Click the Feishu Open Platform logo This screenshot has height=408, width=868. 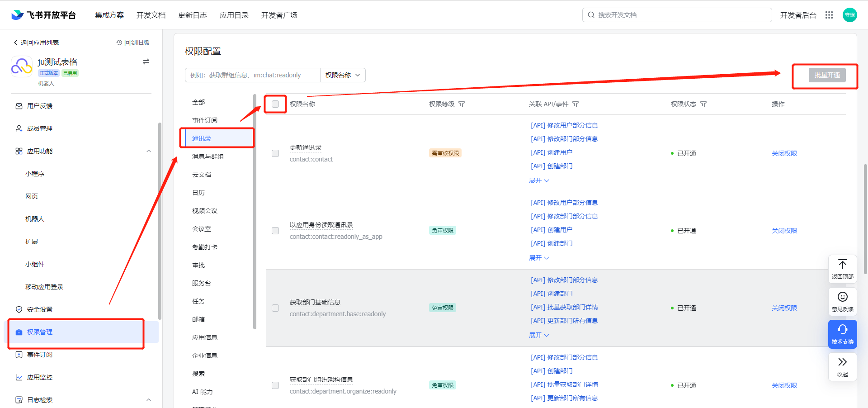43,15
